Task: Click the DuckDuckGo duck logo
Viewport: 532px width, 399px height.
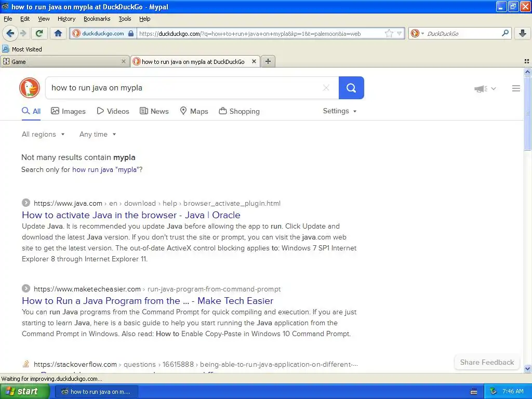Action: point(30,88)
